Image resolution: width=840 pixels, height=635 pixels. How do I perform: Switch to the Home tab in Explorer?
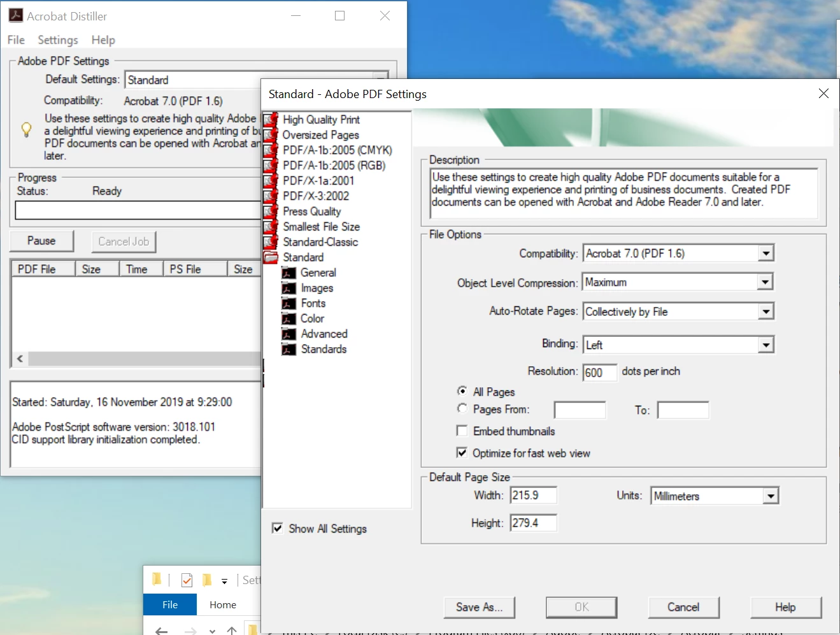point(223,604)
